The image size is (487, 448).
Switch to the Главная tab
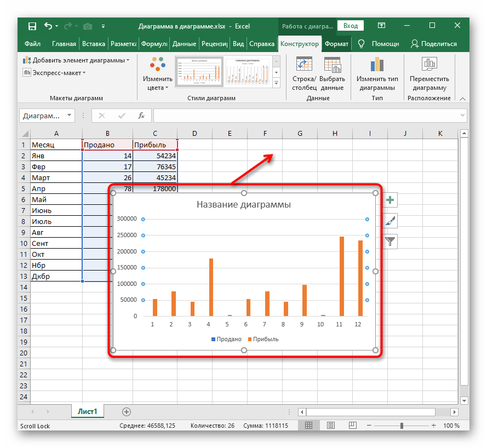click(64, 44)
